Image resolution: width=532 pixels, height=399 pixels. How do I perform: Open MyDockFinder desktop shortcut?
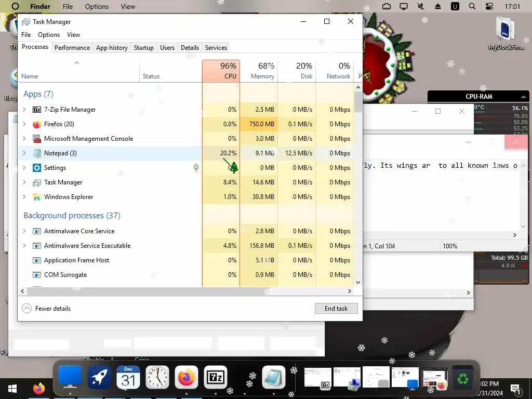point(506,34)
